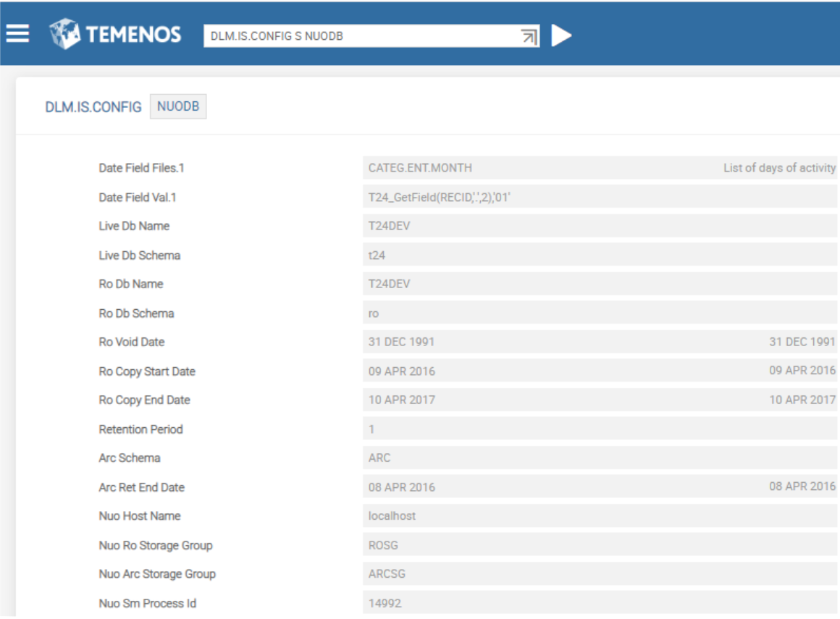Select the Ro Db Schema field

point(599,313)
